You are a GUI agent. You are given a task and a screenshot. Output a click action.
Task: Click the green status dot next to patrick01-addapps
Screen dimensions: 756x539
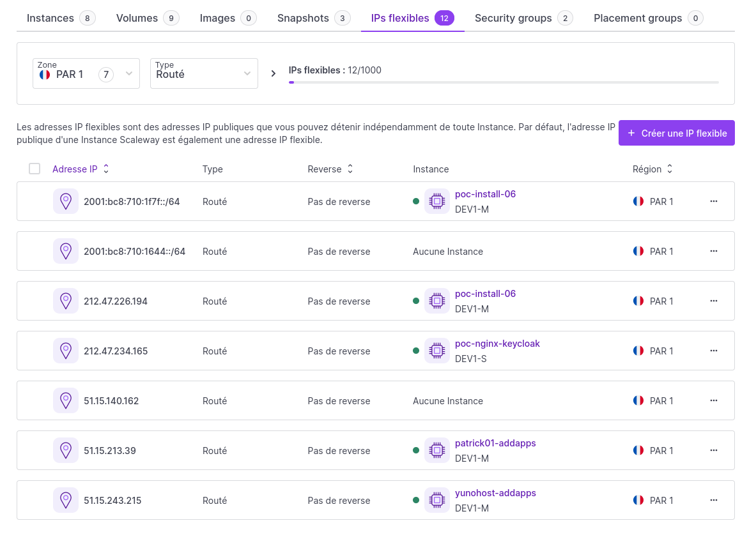coord(417,450)
